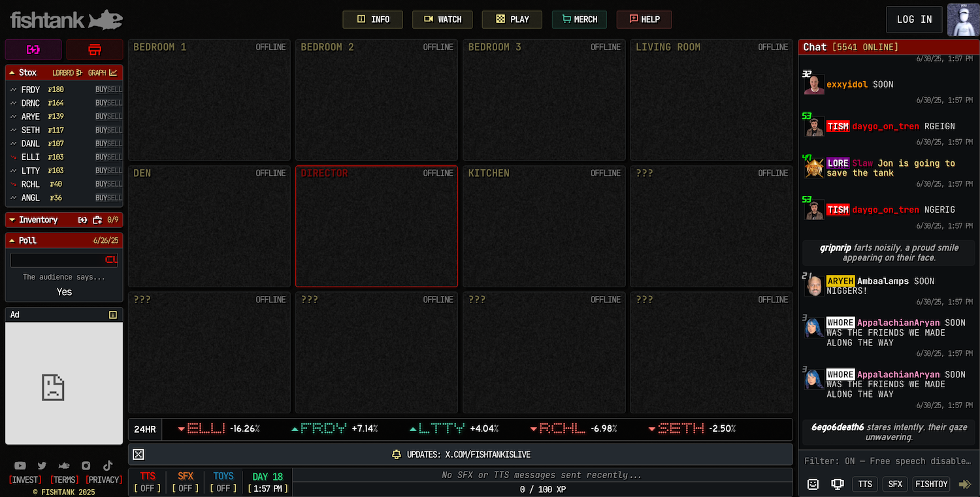Select the KITCHEN camera tile
The image size is (980, 497).
click(544, 226)
